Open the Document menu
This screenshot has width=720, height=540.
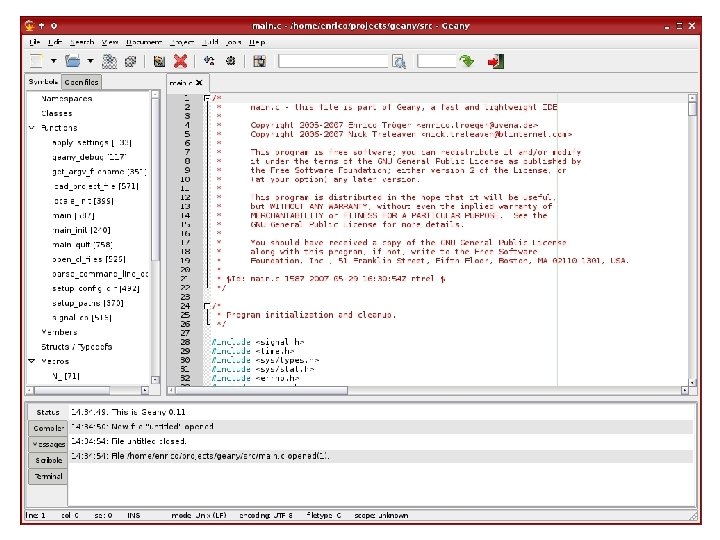[144, 42]
